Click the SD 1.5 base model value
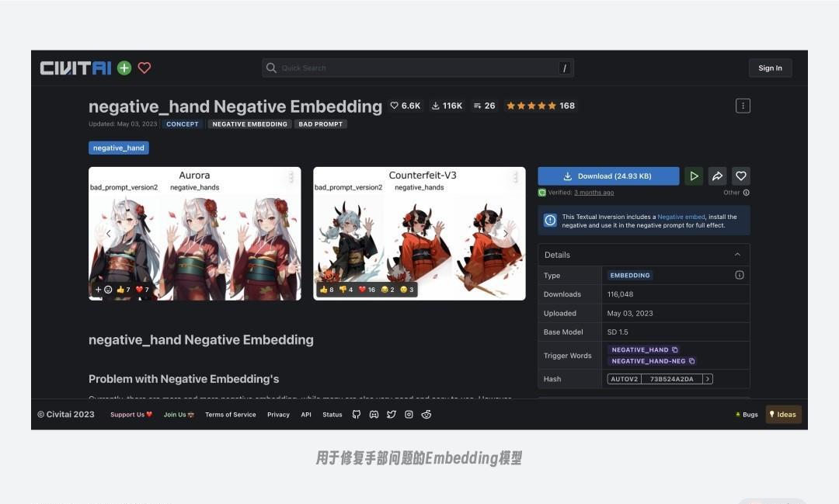 tap(618, 332)
